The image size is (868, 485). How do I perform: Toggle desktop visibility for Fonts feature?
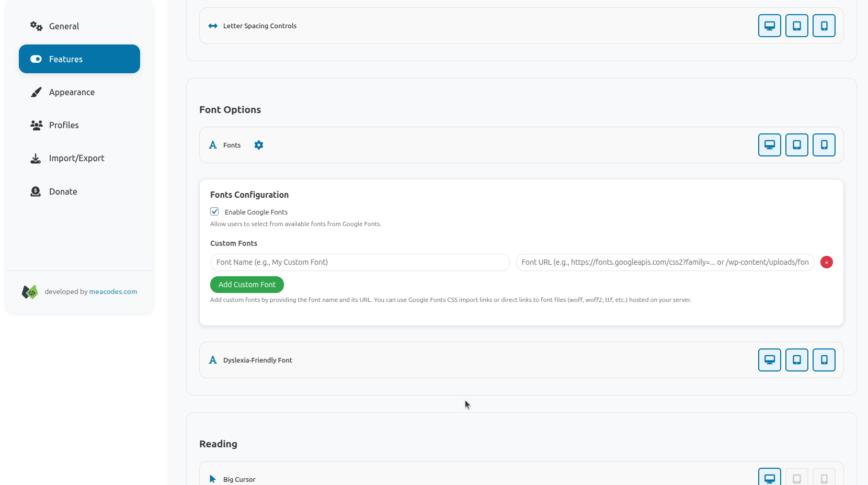pyautogui.click(x=769, y=145)
